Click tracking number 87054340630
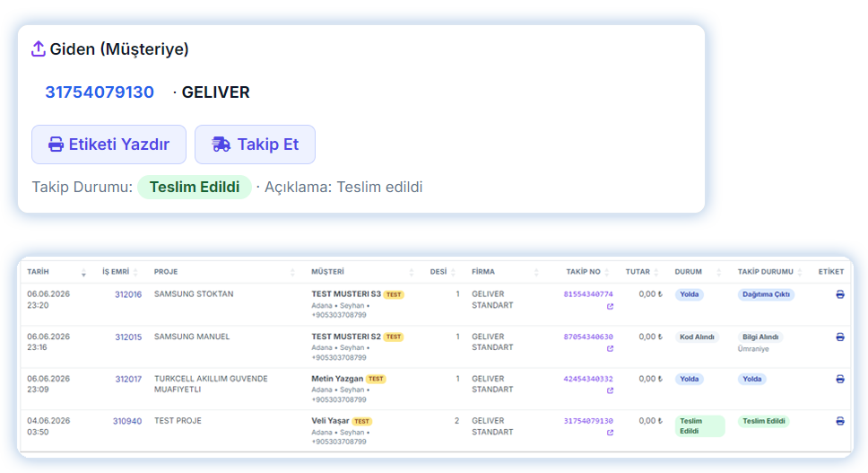 pos(588,337)
